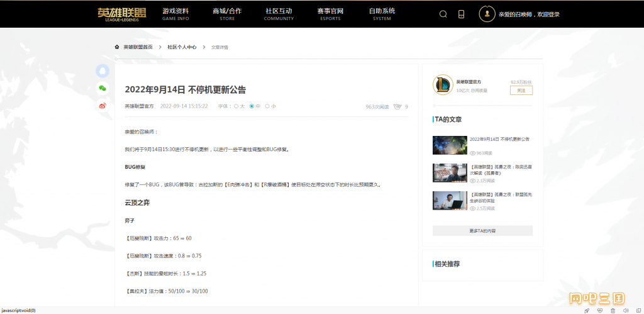Click the line 【奥拉夫】法力值：50/100 ⇒ 30/100
Viewport: 644px width, 314px height.
pos(166,291)
